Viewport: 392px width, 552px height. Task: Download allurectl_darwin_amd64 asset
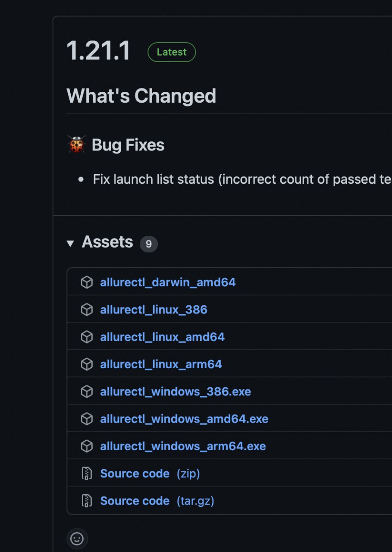(168, 282)
